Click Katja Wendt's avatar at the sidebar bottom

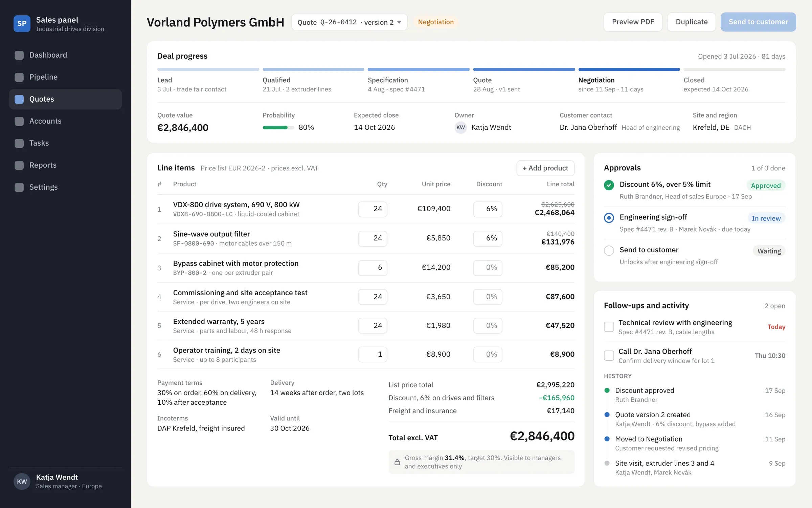click(x=22, y=482)
